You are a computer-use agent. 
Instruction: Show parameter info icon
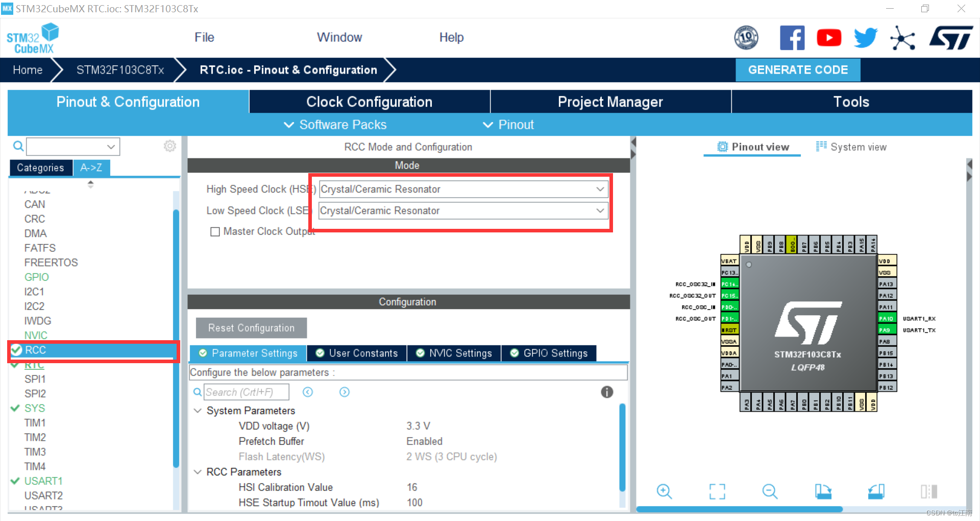[607, 392]
